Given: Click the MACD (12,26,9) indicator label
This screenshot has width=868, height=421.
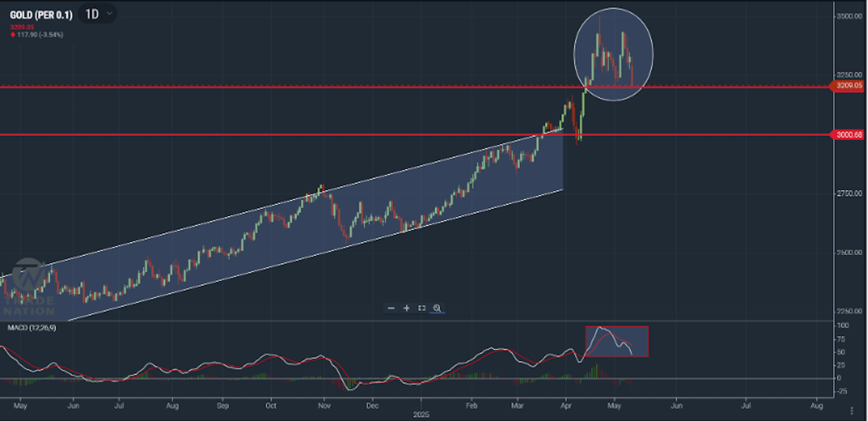Looking at the screenshot, I should pos(32,328).
